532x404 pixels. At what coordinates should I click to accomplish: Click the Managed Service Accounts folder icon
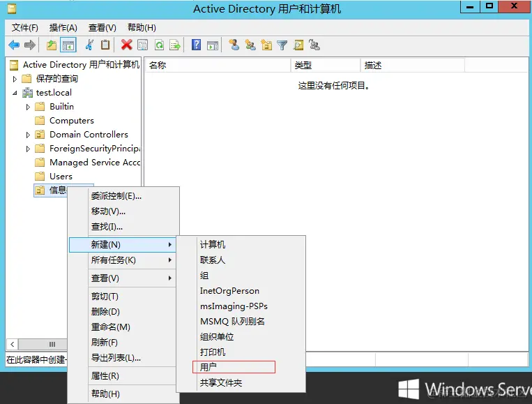[x=40, y=163]
